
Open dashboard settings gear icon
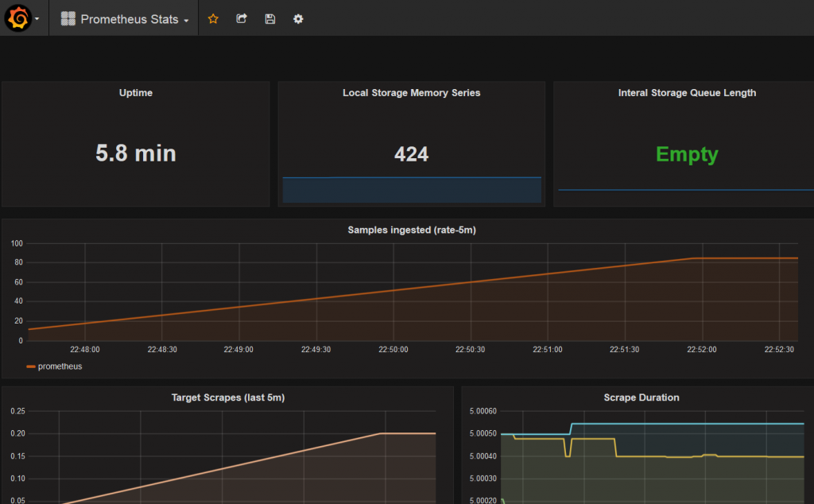pyautogui.click(x=298, y=19)
